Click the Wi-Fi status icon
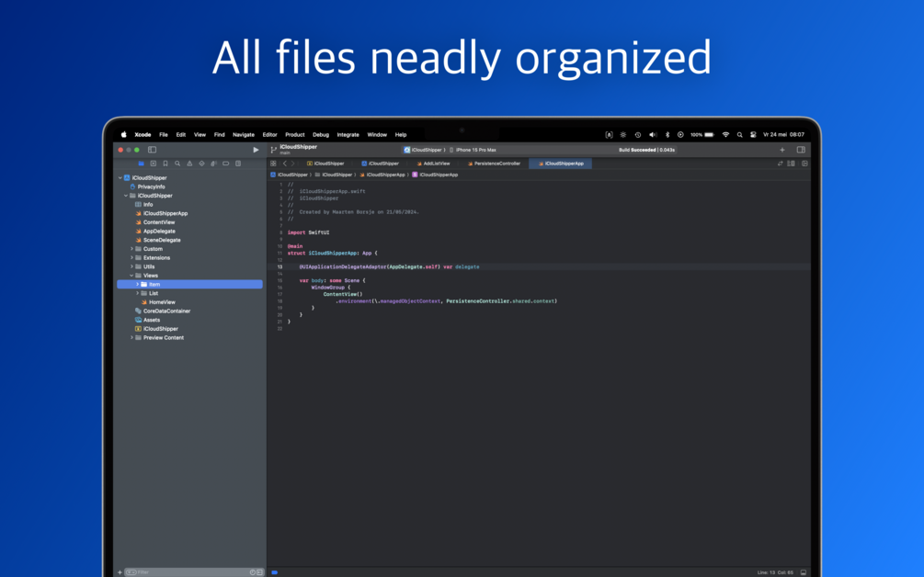The width and height of the screenshot is (924, 577). 725,135
